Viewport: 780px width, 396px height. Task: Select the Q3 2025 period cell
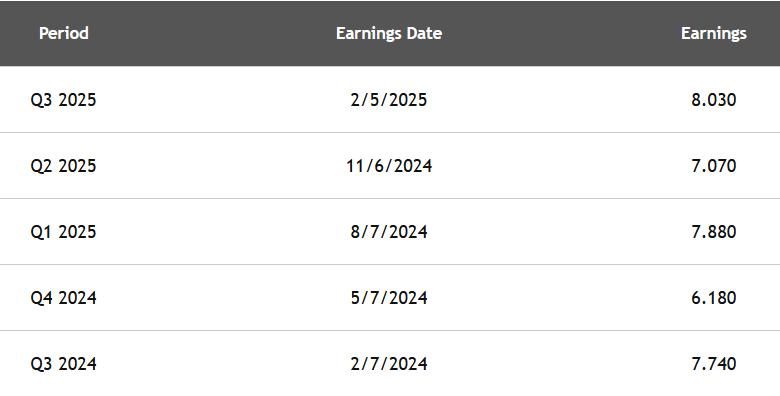point(63,100)
